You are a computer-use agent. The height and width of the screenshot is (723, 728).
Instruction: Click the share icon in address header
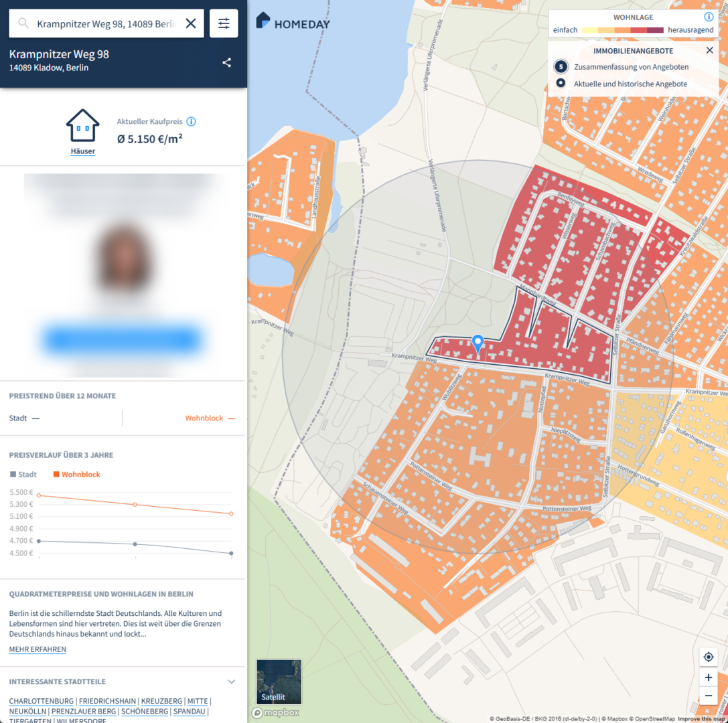point(227,62)
